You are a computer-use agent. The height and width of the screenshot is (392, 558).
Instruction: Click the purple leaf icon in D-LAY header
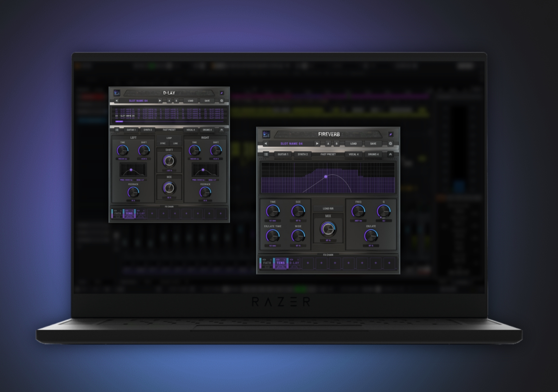click(x=222, y=93)
